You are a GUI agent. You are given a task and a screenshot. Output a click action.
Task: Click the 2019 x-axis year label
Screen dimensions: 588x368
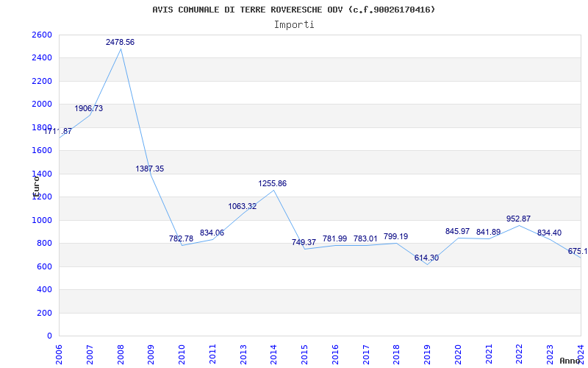(x=427, y=355)
